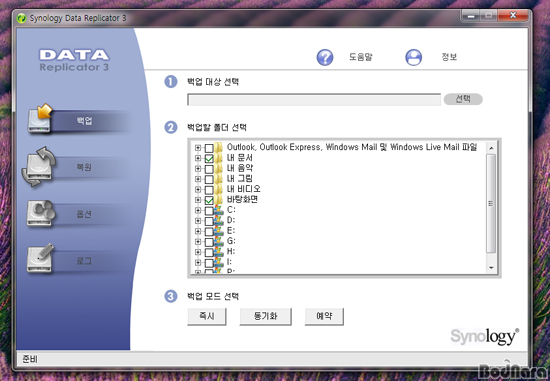
Task: Click the 선택 button for backup destination
Action: [463, 99]
